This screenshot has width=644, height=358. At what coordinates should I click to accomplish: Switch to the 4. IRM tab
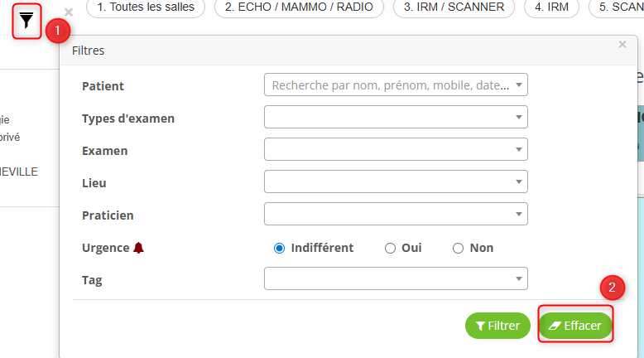tap(552, 7)
